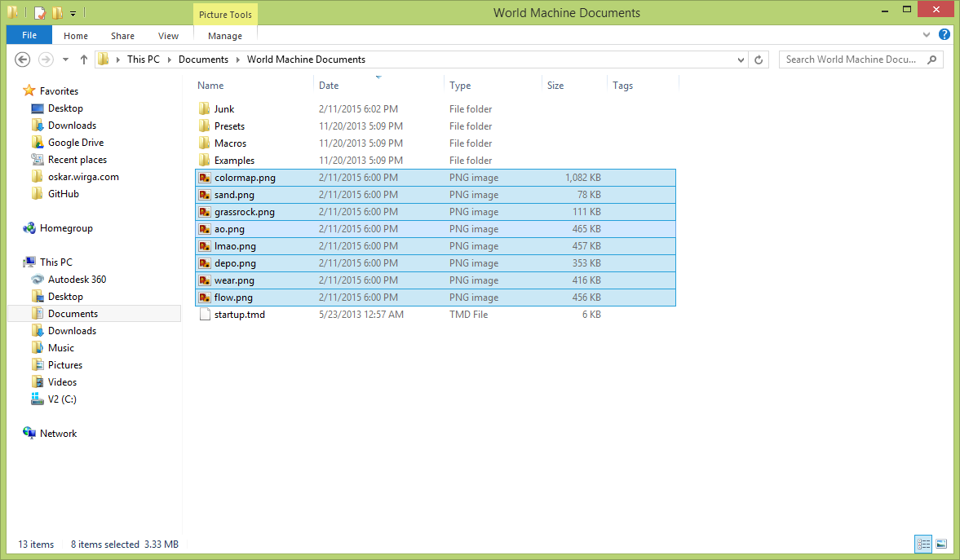Expand the ribbon with the chevron

point(927,35)
